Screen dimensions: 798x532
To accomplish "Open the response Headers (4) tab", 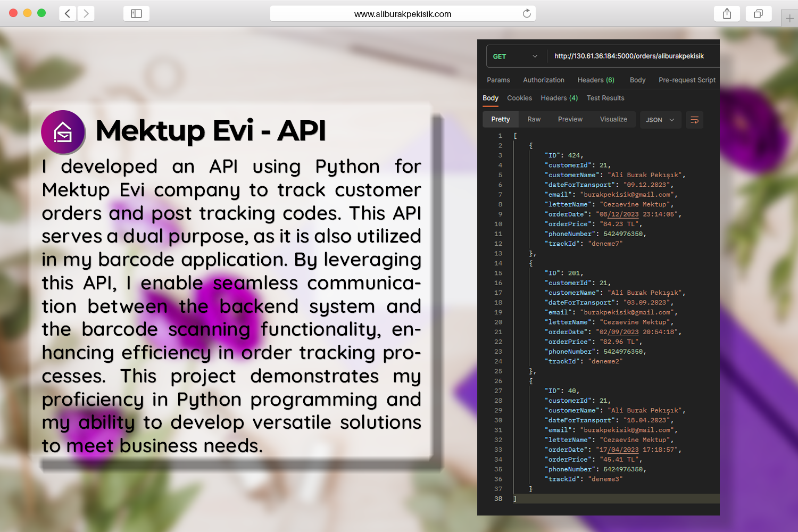I will (559, 98).
